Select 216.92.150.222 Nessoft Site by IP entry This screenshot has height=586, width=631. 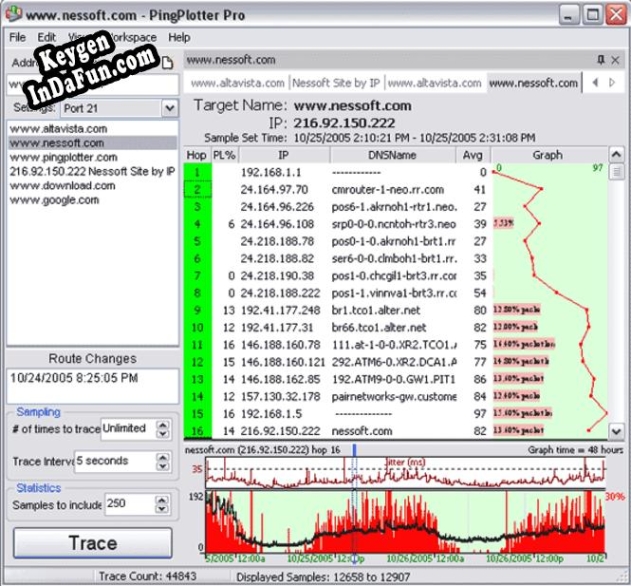(x=93, y=171)
